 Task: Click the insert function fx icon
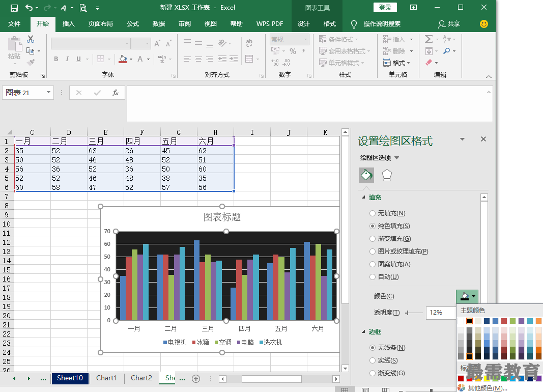pyautogui.click(x=116, y=93)
